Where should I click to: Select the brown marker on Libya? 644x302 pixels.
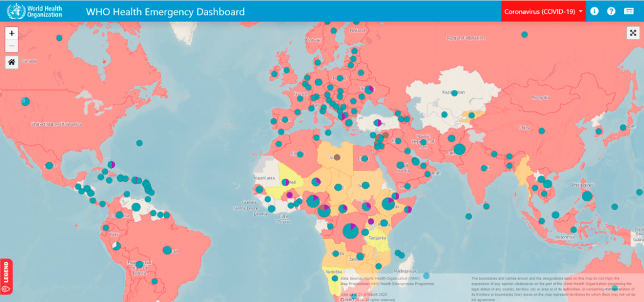point(337,157)
